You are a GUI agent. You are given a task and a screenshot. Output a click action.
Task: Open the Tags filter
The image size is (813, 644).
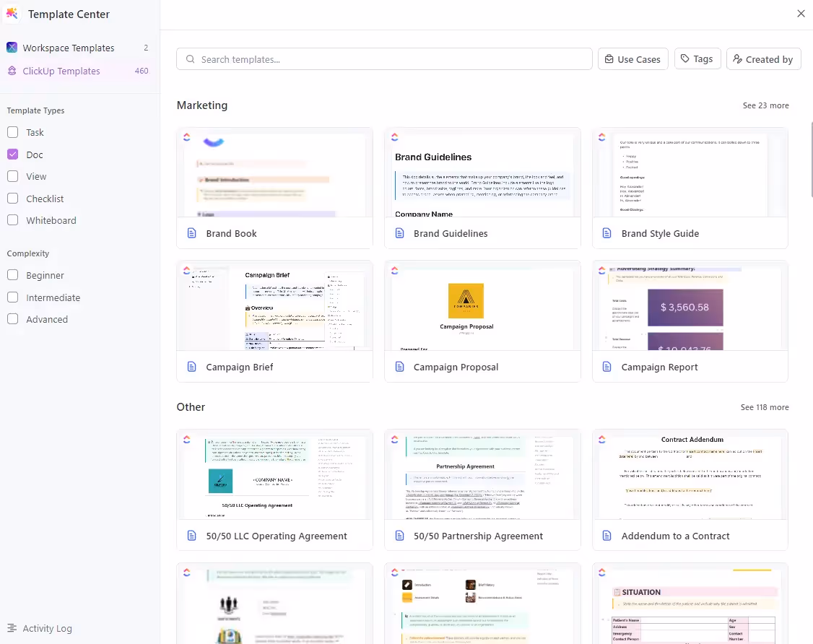(x=697, y=58)
